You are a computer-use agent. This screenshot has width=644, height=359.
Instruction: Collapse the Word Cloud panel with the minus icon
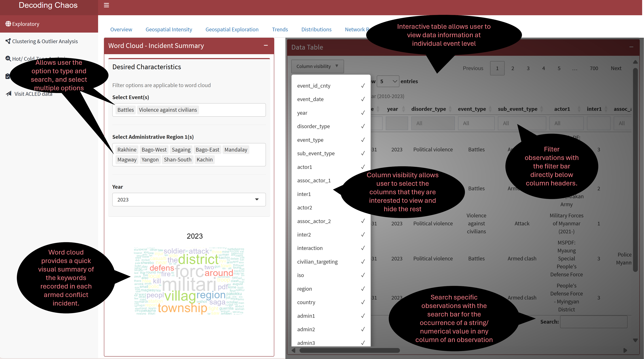(x=266, y=45)
